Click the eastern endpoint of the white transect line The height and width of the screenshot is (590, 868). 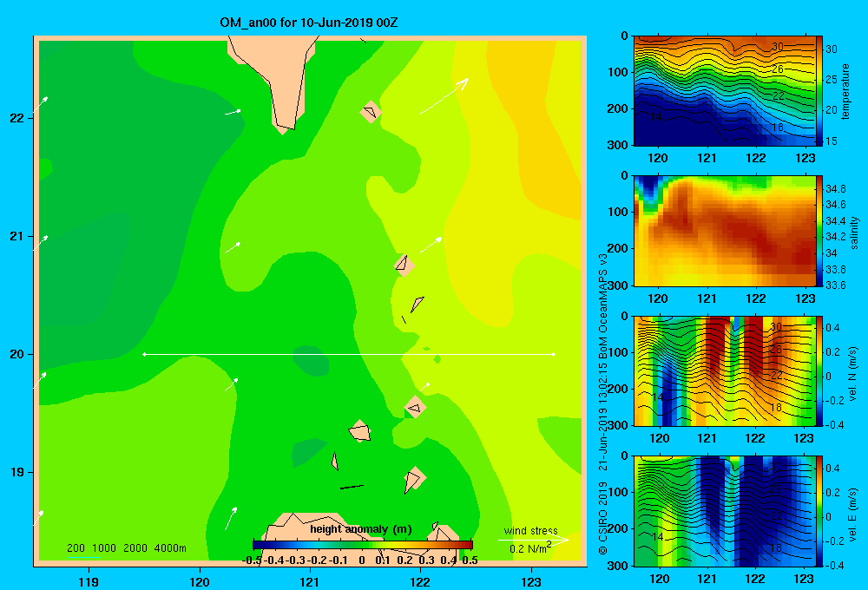point(554,354)
